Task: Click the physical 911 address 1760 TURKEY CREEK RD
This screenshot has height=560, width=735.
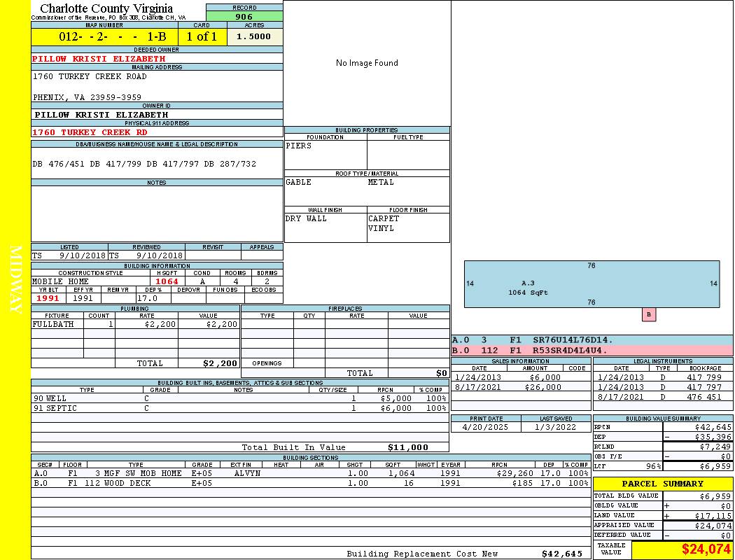Action: tap(90, 132)
